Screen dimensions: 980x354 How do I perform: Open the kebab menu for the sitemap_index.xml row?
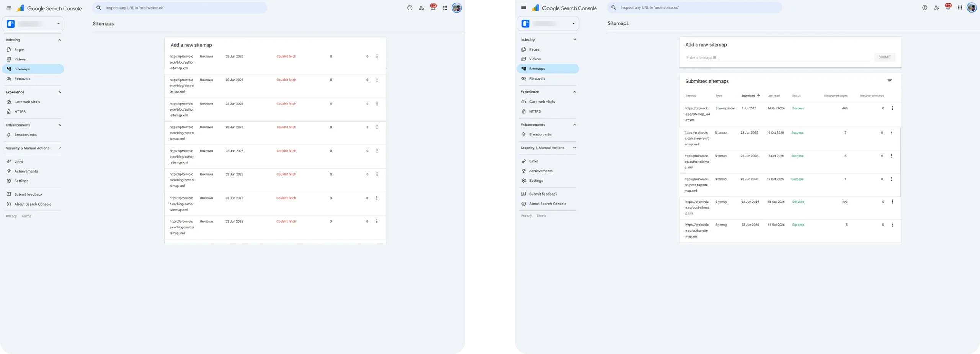pyautogui.click(x=892, y=109)
